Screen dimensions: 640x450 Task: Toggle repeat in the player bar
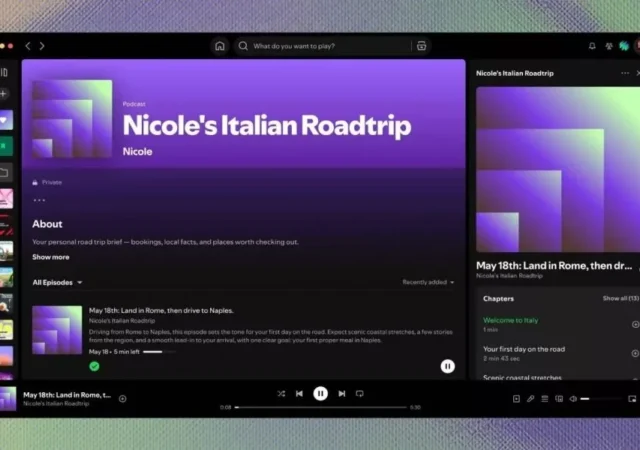click(360, 394)
